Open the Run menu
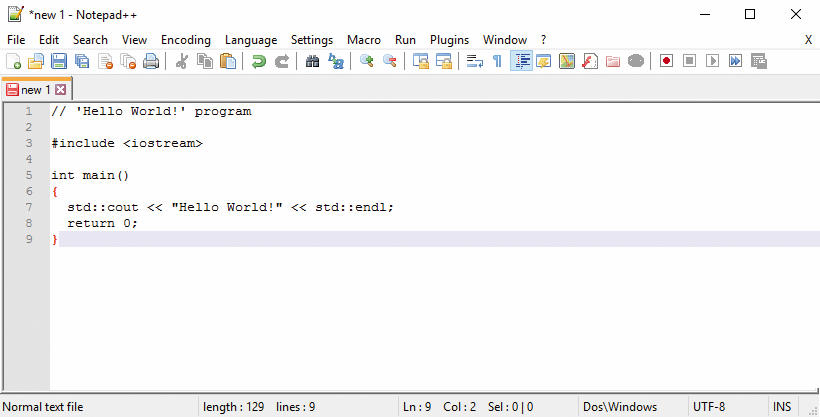This screenshot has width=820, height=417. pyautogui.click(x=405, y=40)
